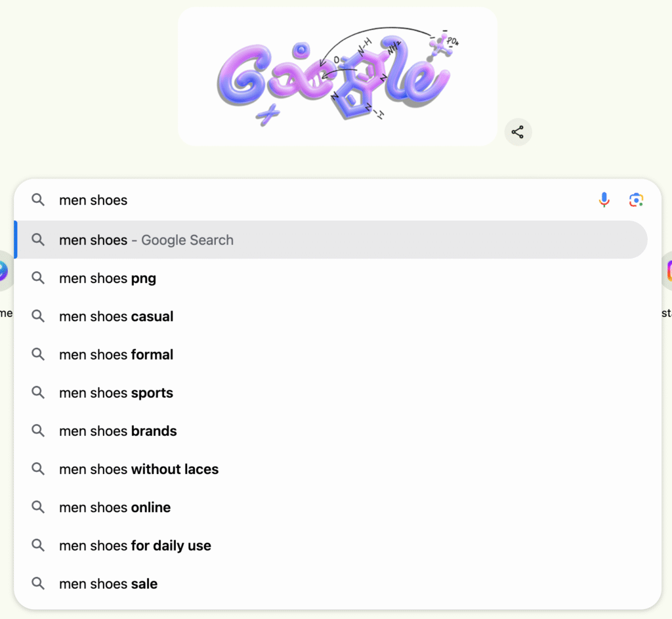Viewport: 672px width, 619px height.
Task: Choose the 'men shoes sports' suggestion
Action: point(116,393)
